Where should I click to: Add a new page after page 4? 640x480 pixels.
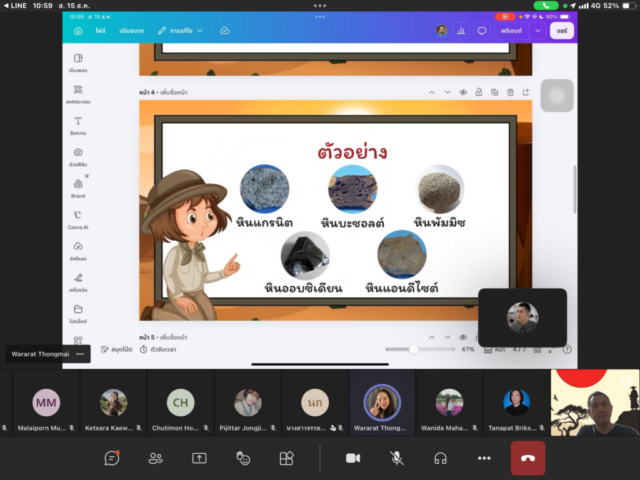point(526,93)
